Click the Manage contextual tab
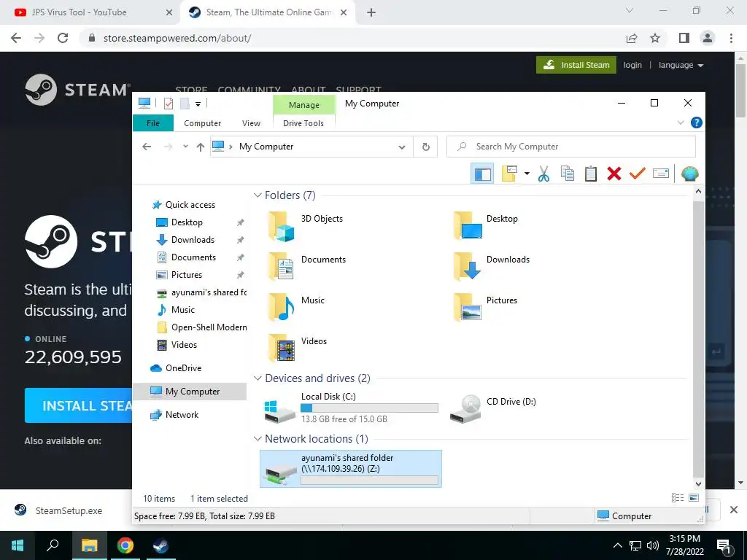The height and width of the screenshot is (560, 747). click(304, 105)
